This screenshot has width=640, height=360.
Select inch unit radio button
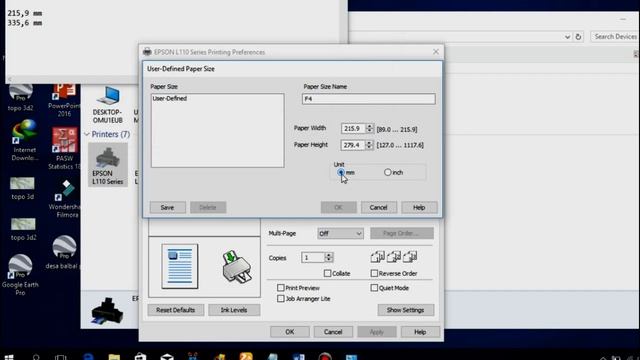(x=387, y=172)
